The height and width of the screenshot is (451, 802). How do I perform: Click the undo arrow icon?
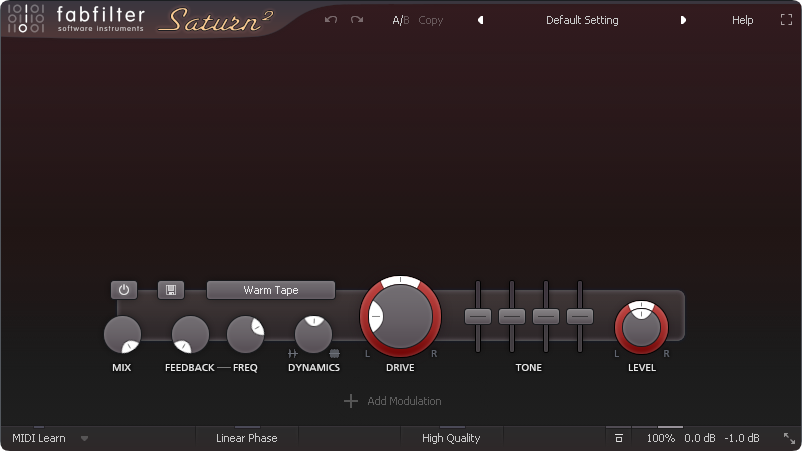point(331,20)
